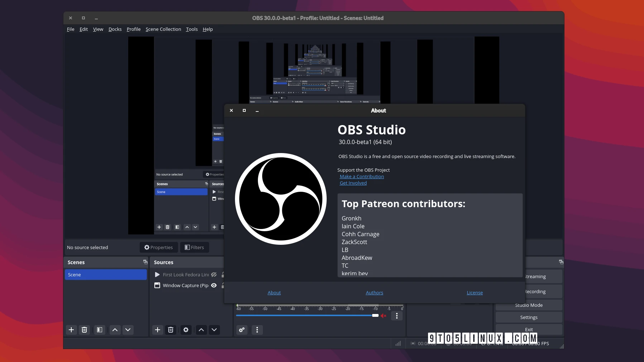Open source properties via the gear icon
Image resolution: width=644 pixels, height=362 pixels.
[186, 330]
